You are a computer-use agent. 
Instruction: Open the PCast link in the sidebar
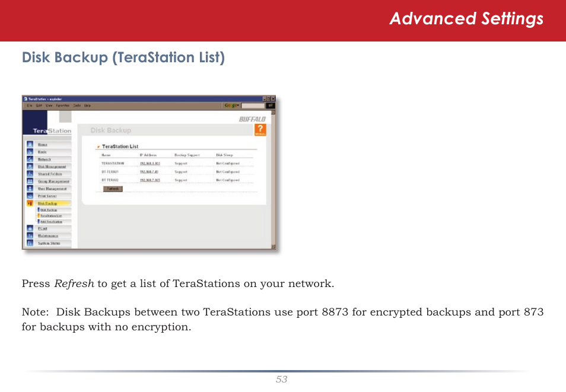pyautogui.click(x=43, y=228)
